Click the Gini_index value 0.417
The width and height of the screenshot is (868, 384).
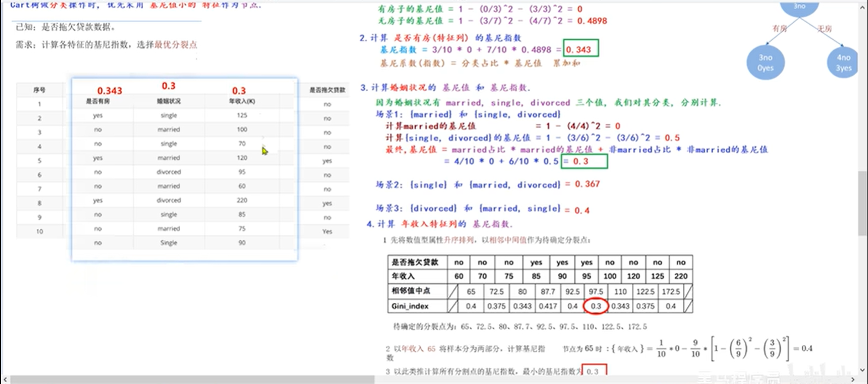pyautogui.click(x=547, y=306)
